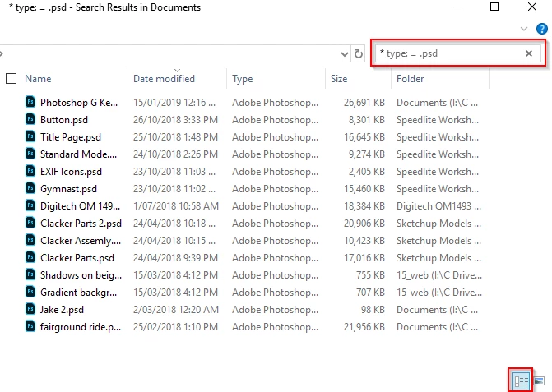Sort by the Date modified column header

point(164,79)
